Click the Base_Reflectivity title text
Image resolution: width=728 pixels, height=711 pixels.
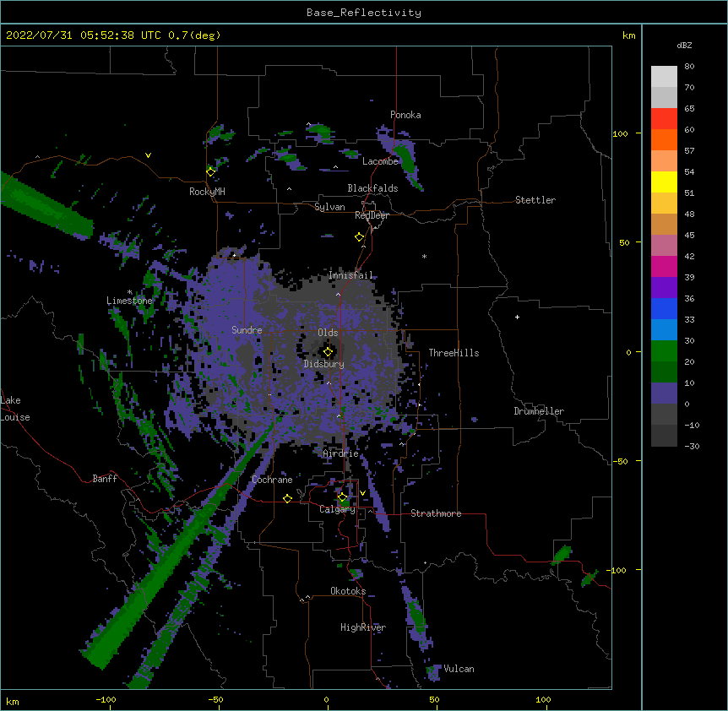click(364, 13)
